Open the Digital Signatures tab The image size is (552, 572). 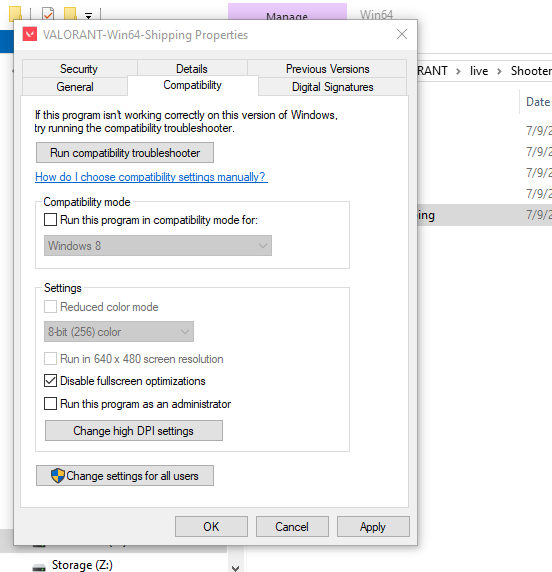[x=332, y=87]
